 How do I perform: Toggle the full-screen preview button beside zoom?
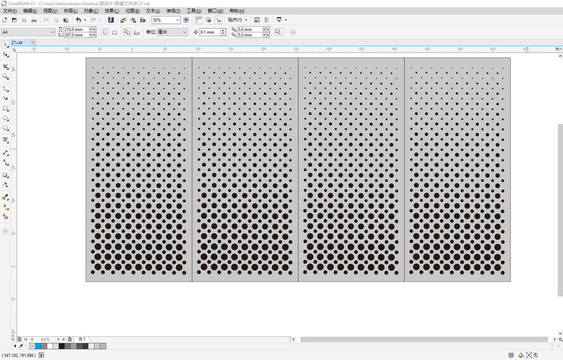pyautogui.click(x=186, y=20)
